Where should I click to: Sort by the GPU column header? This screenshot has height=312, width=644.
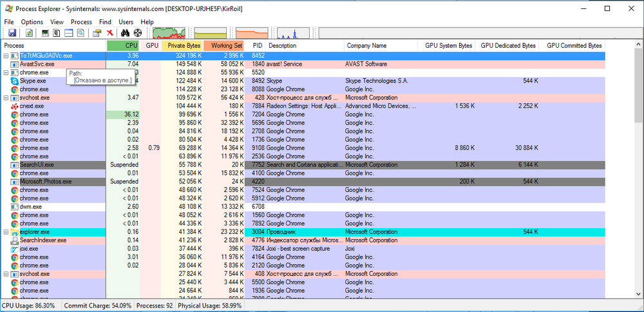tap(151, 46)
